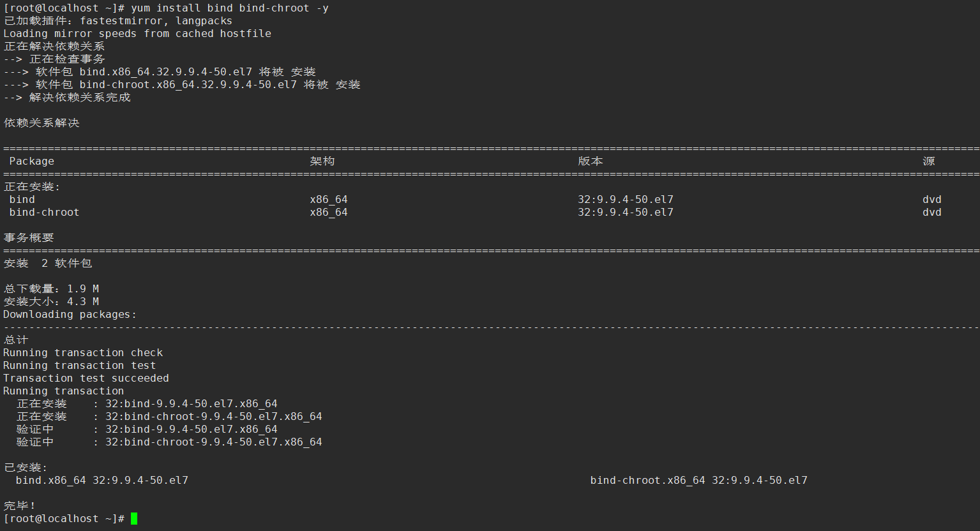This screenshot has width=980, height=531.
Task: Click the 已安装 label near the bottom
Action: (26, 468)
